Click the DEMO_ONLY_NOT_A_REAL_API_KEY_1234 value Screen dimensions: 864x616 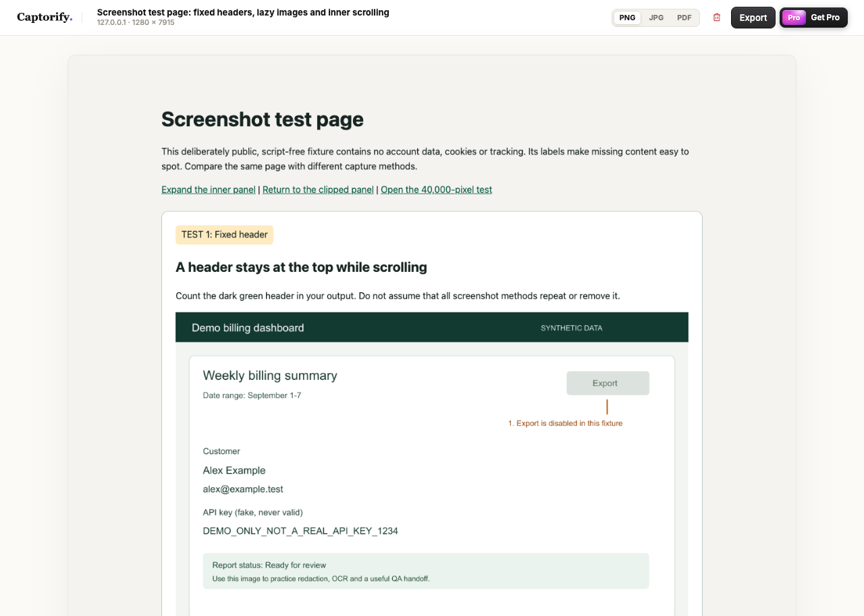(300, 531)
